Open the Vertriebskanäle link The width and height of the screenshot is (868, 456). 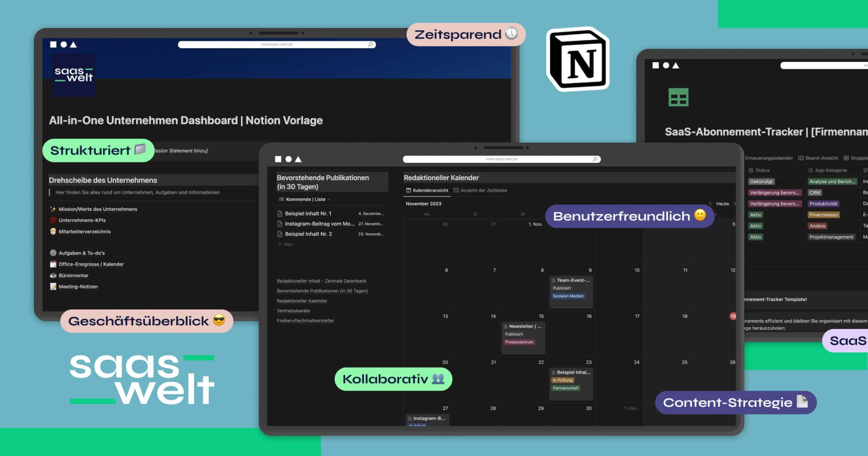tap(293, 311)
